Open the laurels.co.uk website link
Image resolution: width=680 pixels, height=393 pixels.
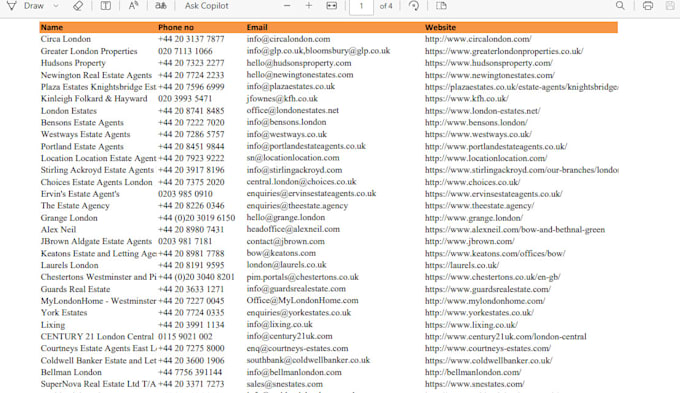462,265
